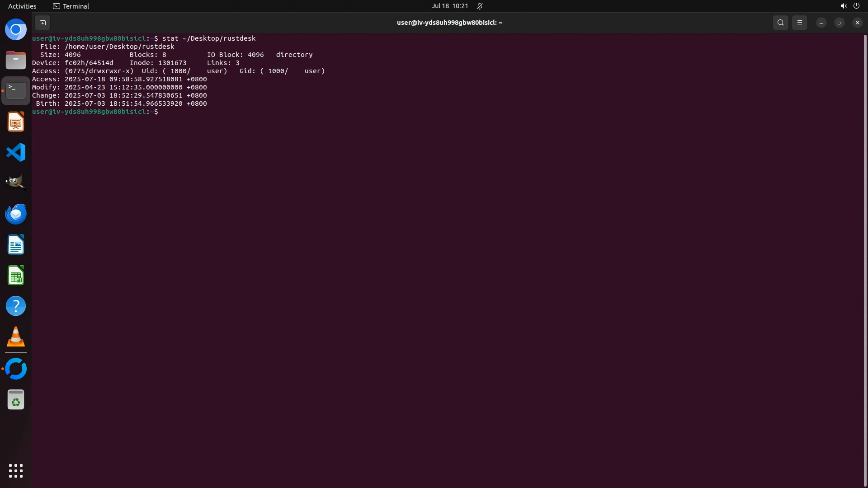This screenshot has width=868, height=488.
Task: Launch Visual Studio Code from the dock
Action: coord(16,152)
